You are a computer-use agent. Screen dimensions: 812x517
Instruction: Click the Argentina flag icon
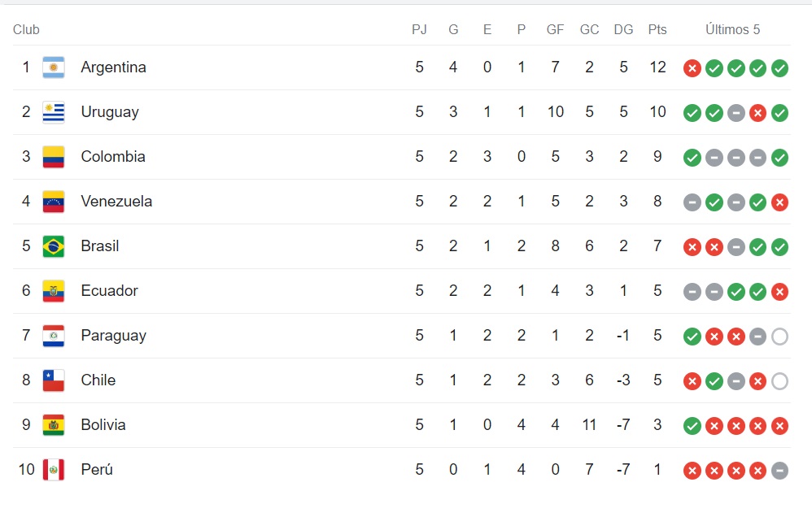pyautogui.click(x=54, y=67)
